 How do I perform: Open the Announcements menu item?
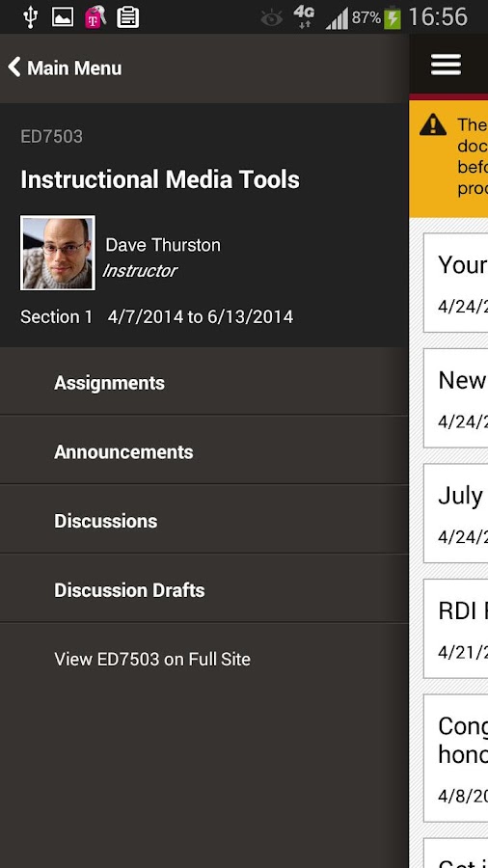click(204, 451)
